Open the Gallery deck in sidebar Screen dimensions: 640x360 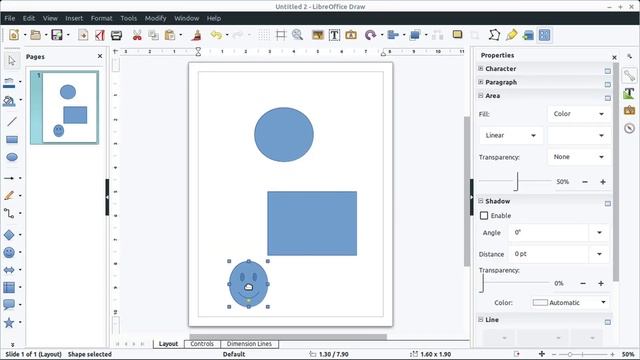tap(629, 110)
